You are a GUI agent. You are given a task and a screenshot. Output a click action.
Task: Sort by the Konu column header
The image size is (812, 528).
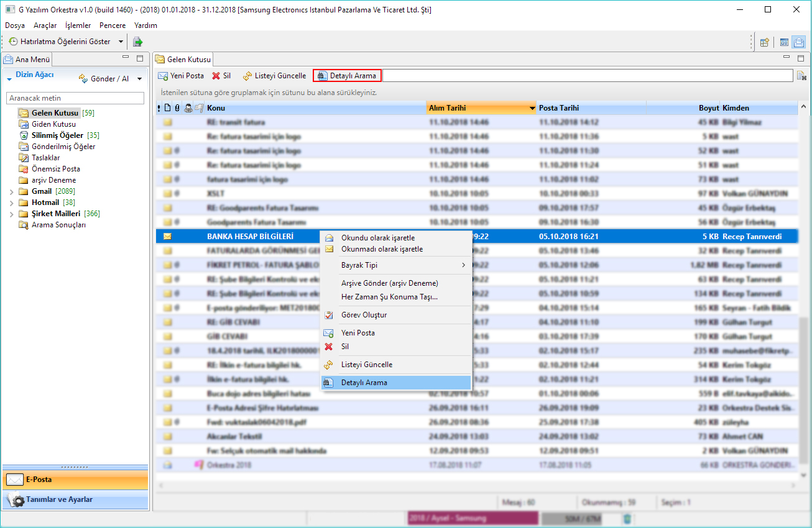click(316, 108)
